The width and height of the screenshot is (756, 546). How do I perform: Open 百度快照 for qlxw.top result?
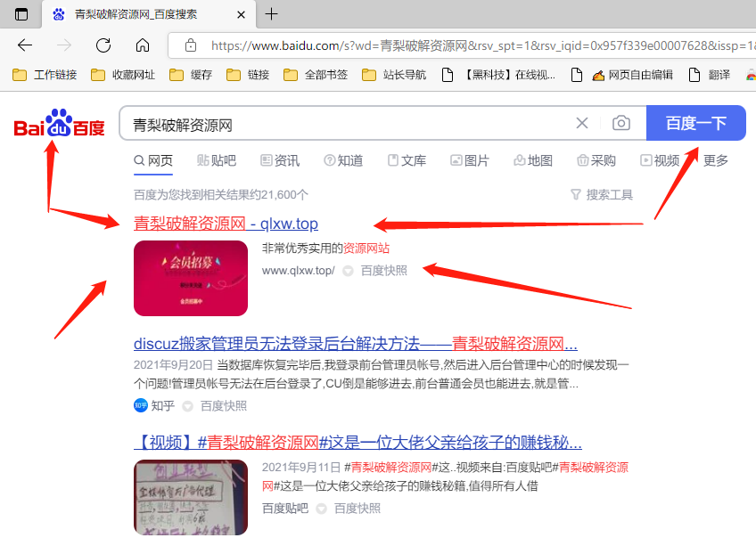tap(384, 271)
